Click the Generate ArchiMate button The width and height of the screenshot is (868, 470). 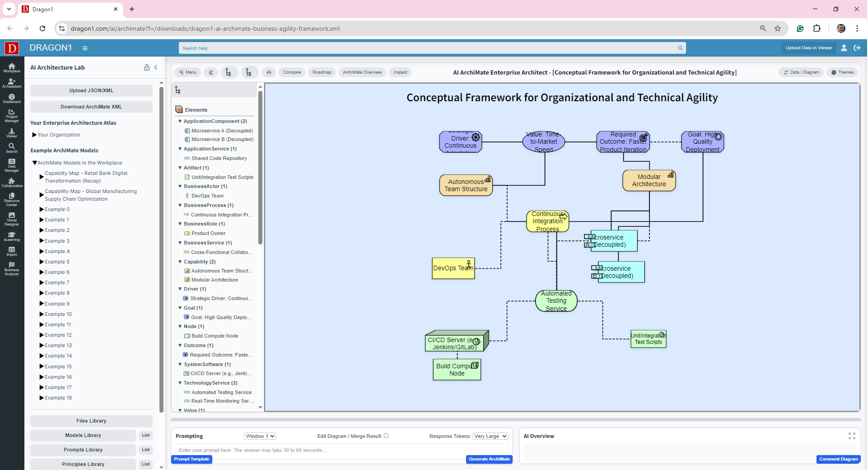coord(489,459)
